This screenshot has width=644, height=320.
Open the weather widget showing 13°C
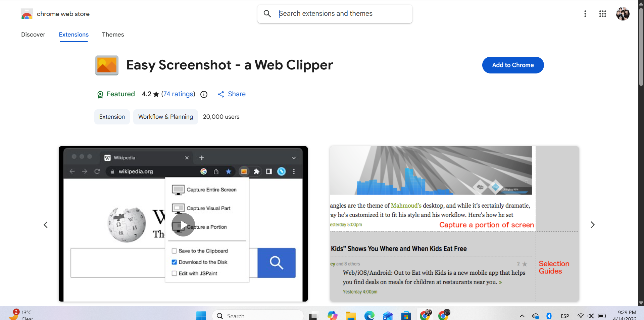(x=21, y=315)
